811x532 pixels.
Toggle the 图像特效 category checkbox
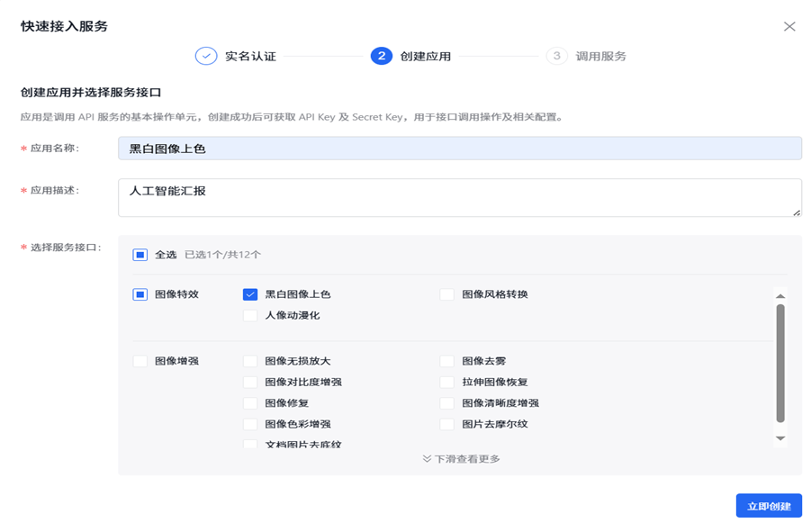pyautogui.click(x=140, y=294)
